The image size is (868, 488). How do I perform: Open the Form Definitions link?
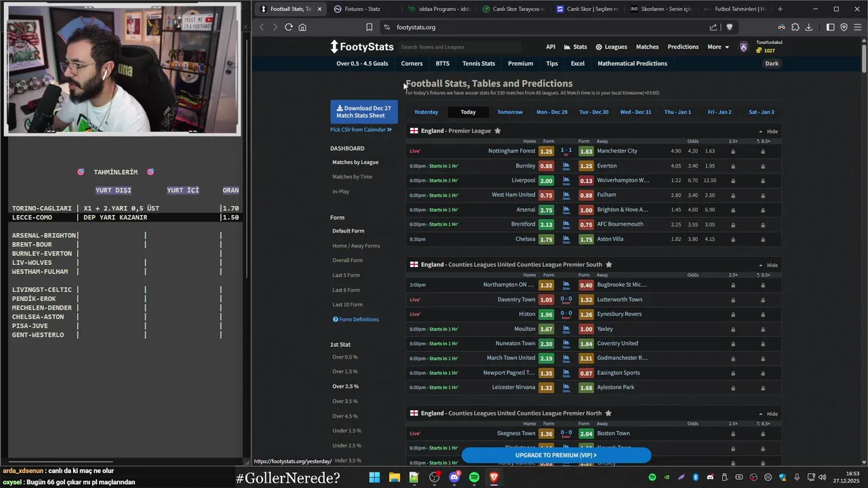pos(356,319)
